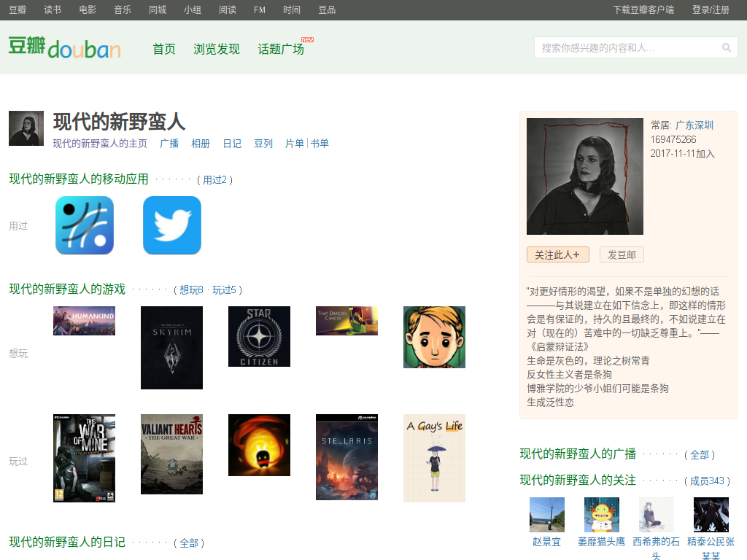Go to 小组 in top bar
The width and height of the screenshot is (747, 560).
click(193, 10)
